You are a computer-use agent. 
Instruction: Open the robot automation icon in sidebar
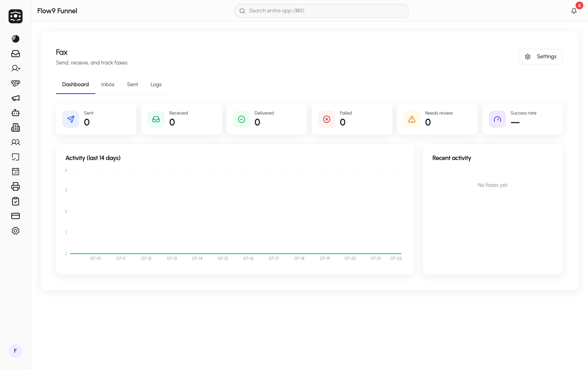pyautogui.click(x=15, y=113)
